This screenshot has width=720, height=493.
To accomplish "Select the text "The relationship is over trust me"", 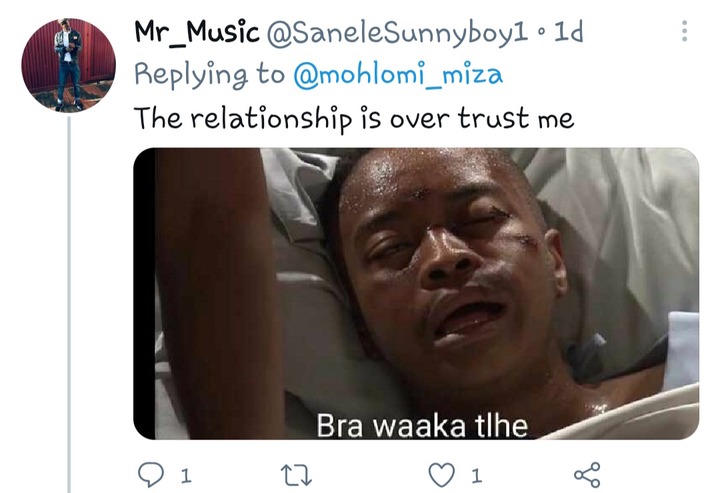I will coord(354,118).
